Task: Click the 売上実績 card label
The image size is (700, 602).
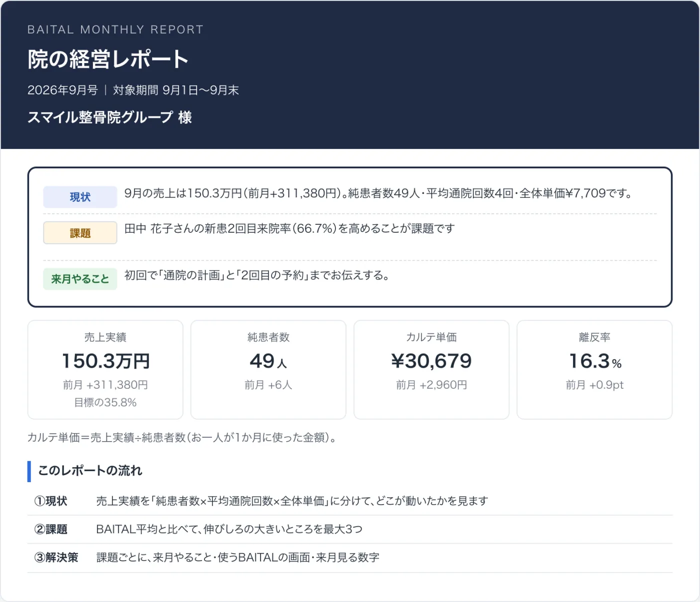Action: coord(105,337)
